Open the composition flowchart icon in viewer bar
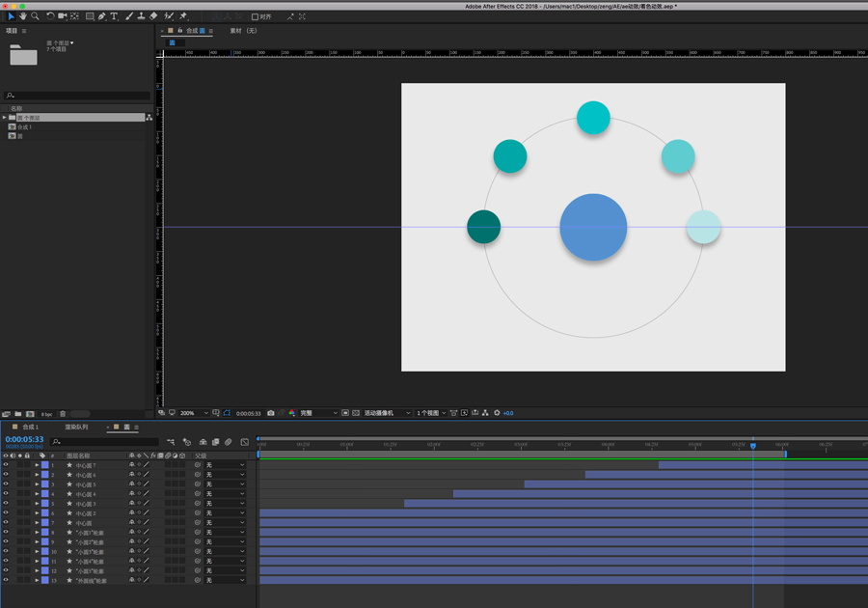 [x=485, y=413]
